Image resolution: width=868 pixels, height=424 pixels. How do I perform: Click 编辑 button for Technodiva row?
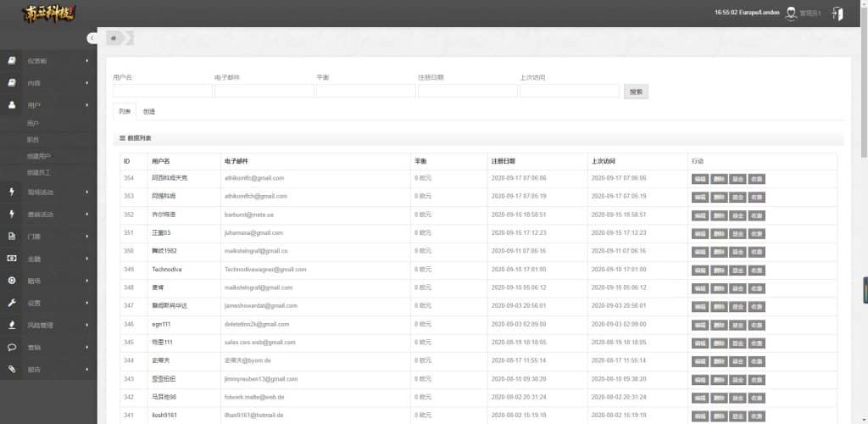(699, 271)
